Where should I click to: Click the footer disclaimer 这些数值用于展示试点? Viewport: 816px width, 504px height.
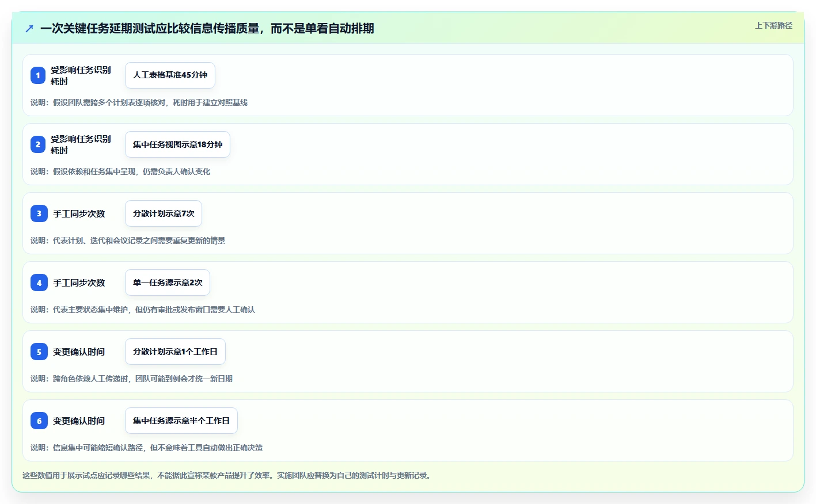click(227, 475)
